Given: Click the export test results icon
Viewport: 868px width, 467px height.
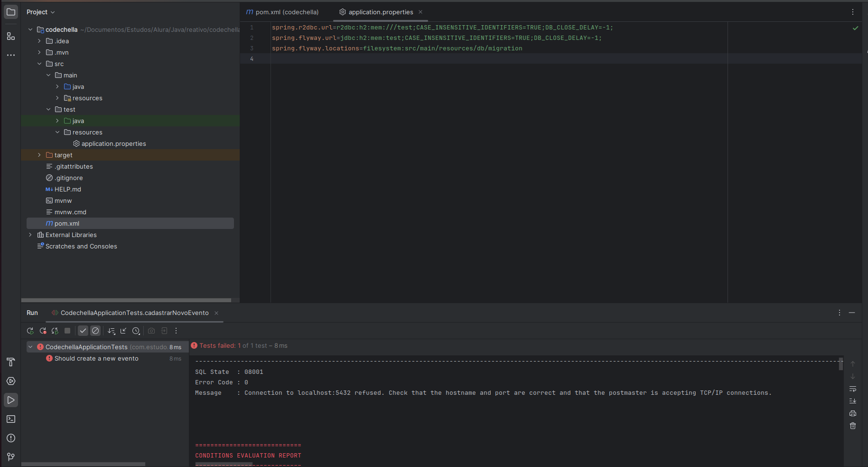Looking at the screenshot, I should tap(164, 331).
